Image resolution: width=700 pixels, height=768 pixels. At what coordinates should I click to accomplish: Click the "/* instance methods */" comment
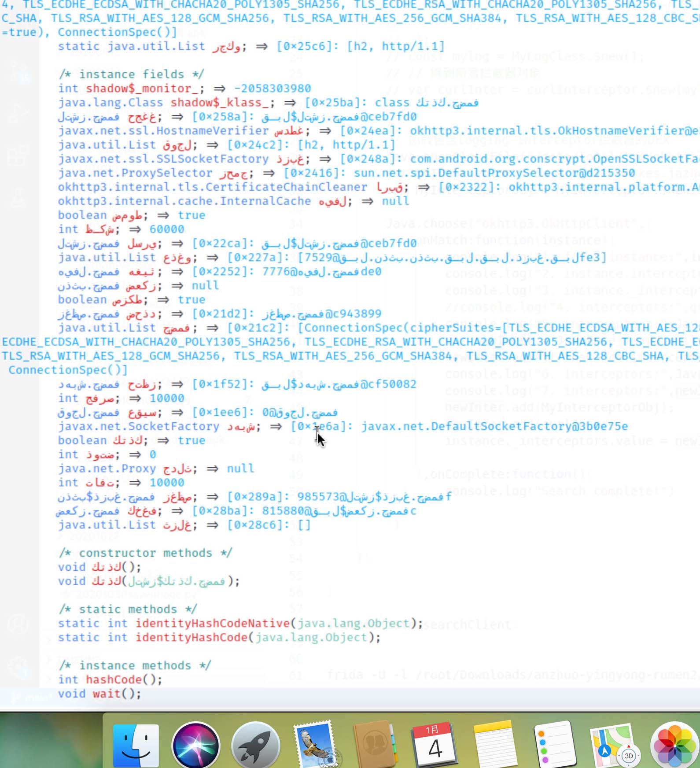(x=135, y=666)
